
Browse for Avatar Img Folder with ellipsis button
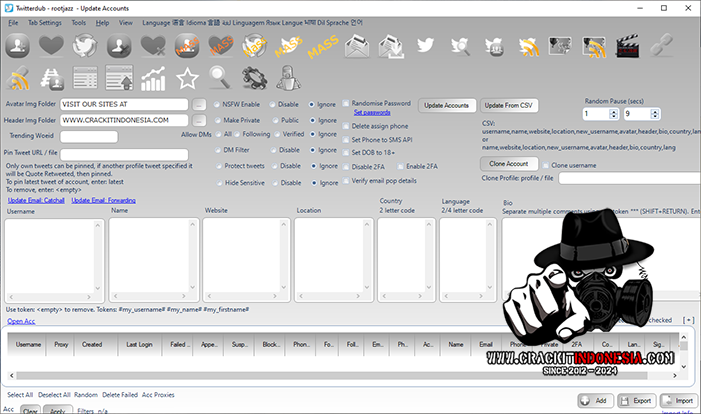pos(200,104)
